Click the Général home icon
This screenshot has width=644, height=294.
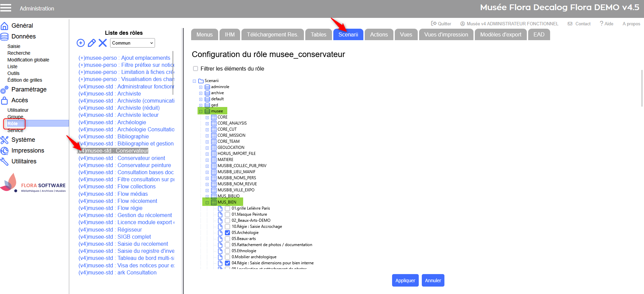5,26
